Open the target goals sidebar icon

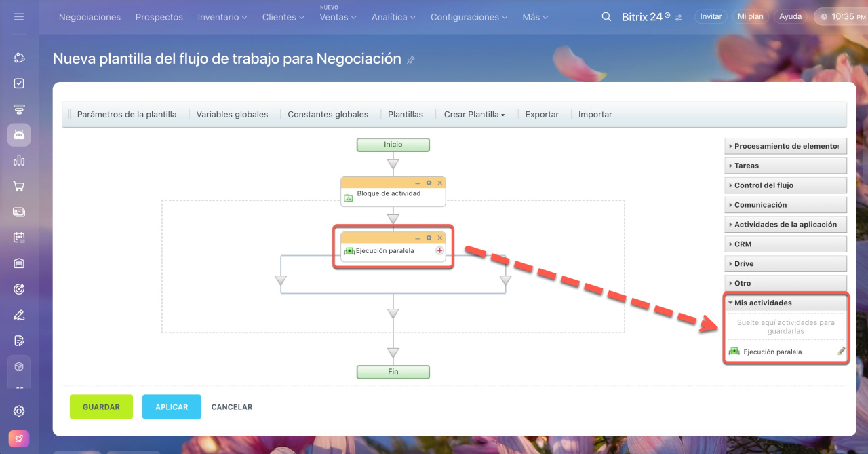(19, 289)
